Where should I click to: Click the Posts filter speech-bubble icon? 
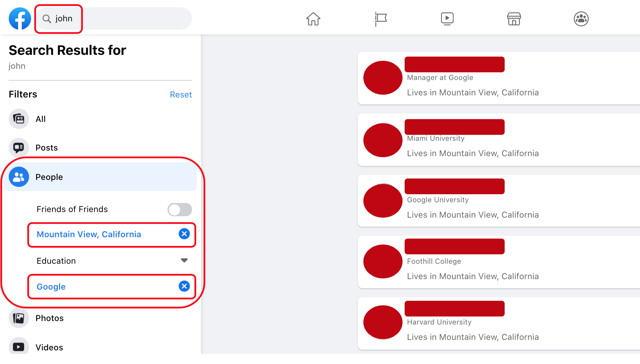[x=19, y=147]
